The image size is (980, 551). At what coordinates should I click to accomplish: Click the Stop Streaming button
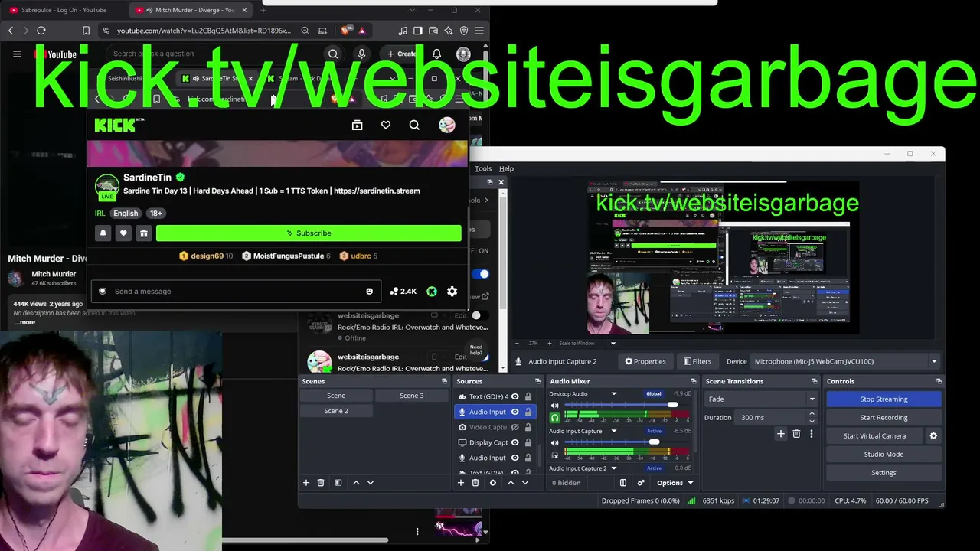click(884, 399)
